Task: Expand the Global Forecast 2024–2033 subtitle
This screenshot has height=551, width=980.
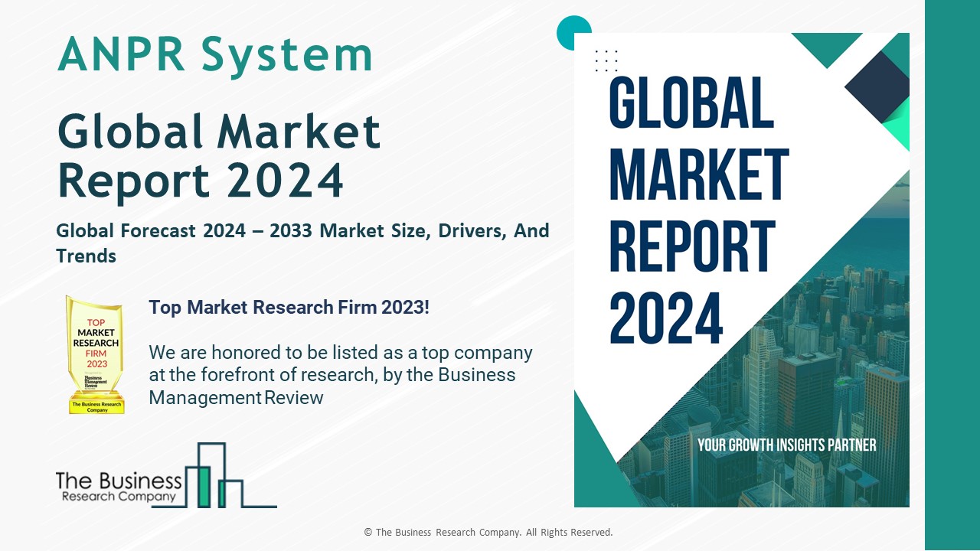Action: click(x=302, y=243)
